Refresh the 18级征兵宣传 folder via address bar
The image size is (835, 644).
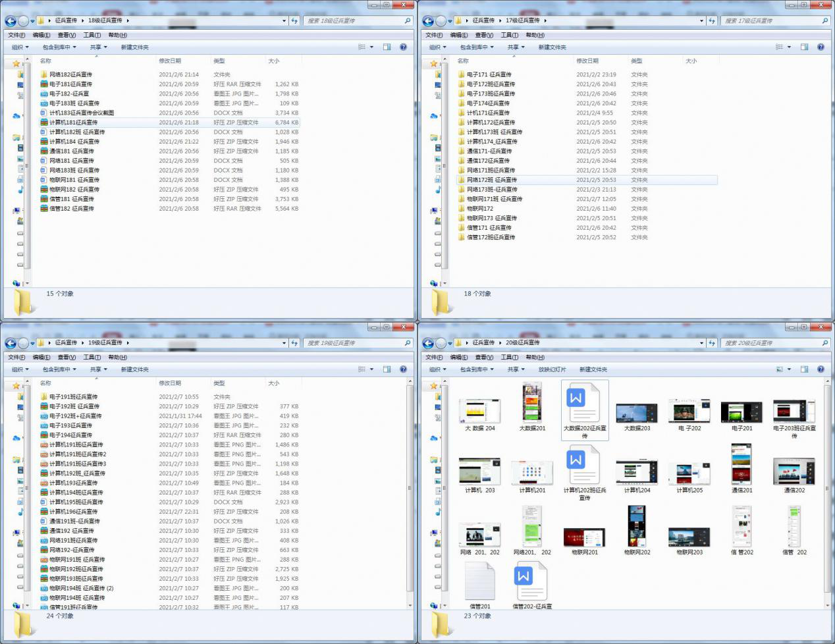coord(294,21)
